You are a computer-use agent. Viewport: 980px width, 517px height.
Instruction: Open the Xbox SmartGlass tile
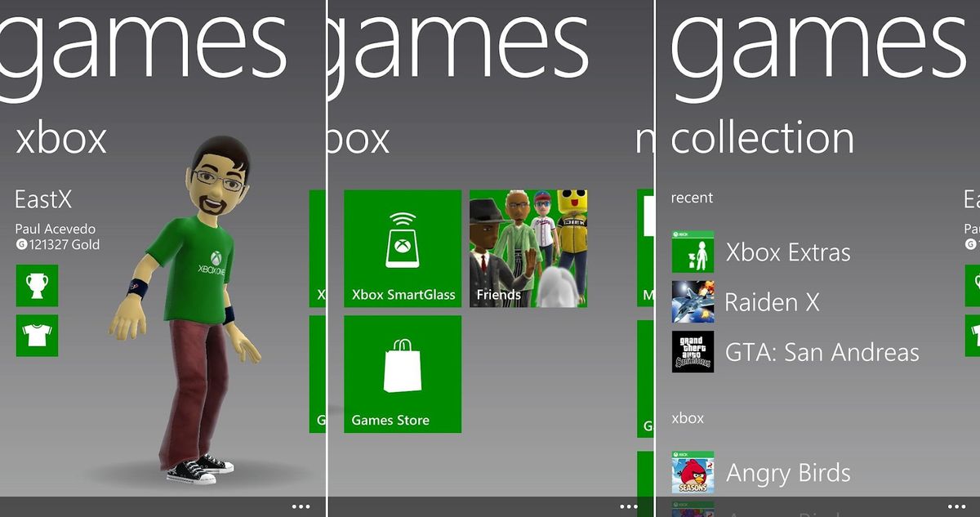pos(403,245)
